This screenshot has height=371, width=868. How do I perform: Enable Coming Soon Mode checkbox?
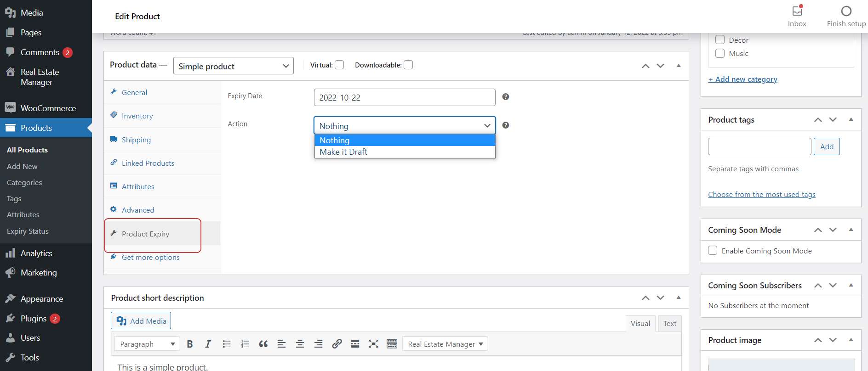(x=713, y=250)
